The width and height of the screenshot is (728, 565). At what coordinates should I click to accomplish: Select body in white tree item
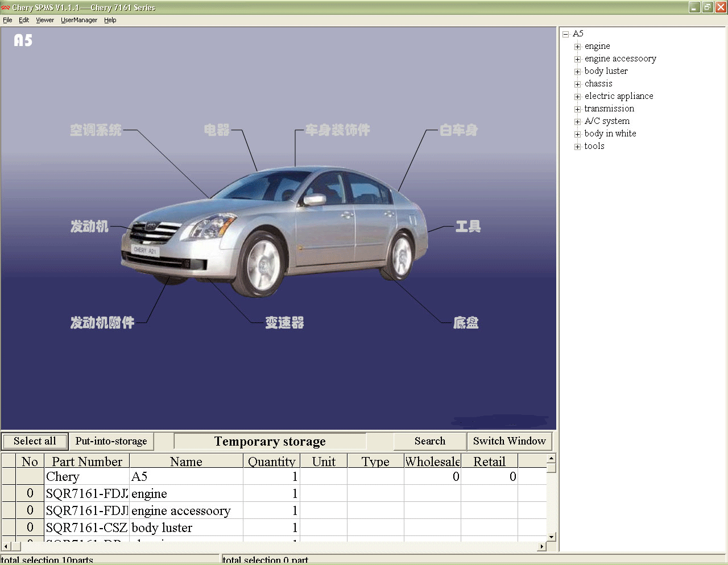(610, 134)
